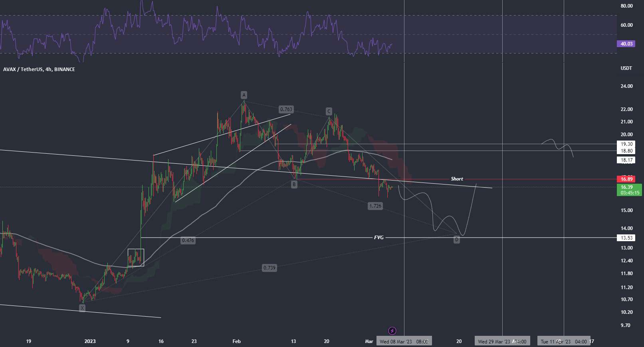The height and width of the screenshot is (347, 644).
Task: Click the 16.39 current price label
Action: pyautogui.click(x=626, y=187)
